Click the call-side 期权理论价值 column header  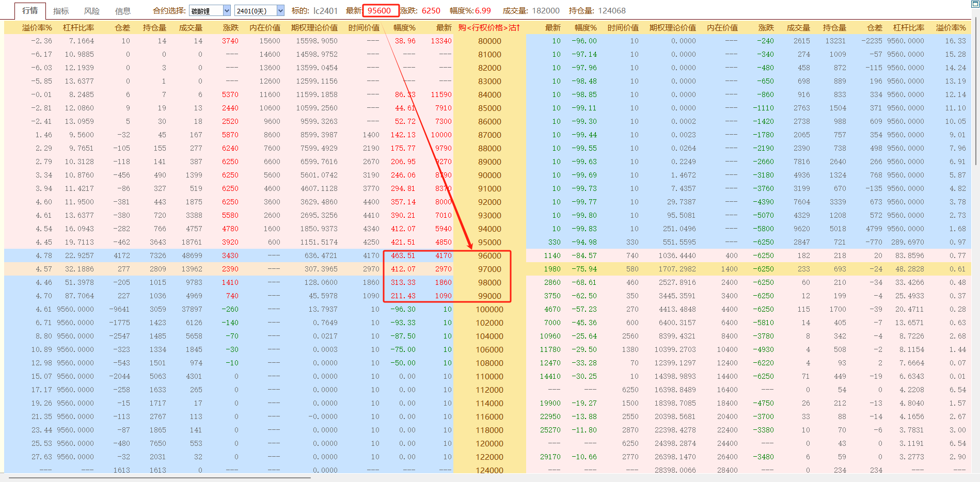314,27
